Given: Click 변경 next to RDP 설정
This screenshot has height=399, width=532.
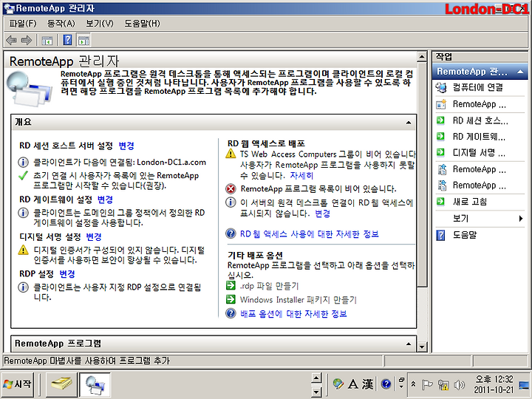Looking at the screenshot, I should [67, 274].
